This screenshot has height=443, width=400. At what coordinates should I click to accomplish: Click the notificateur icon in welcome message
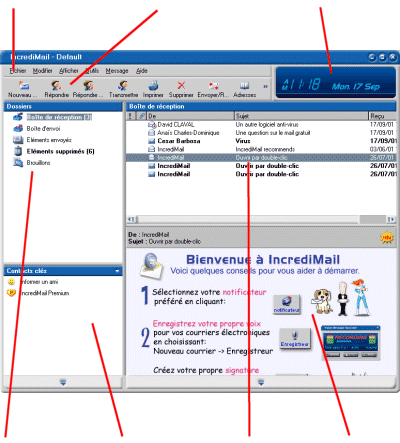[287, 304]
